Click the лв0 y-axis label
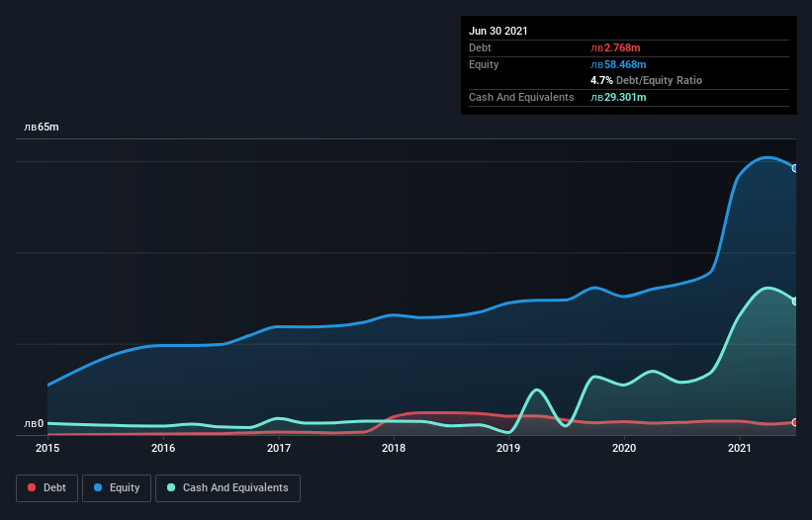 click(34, 424)
